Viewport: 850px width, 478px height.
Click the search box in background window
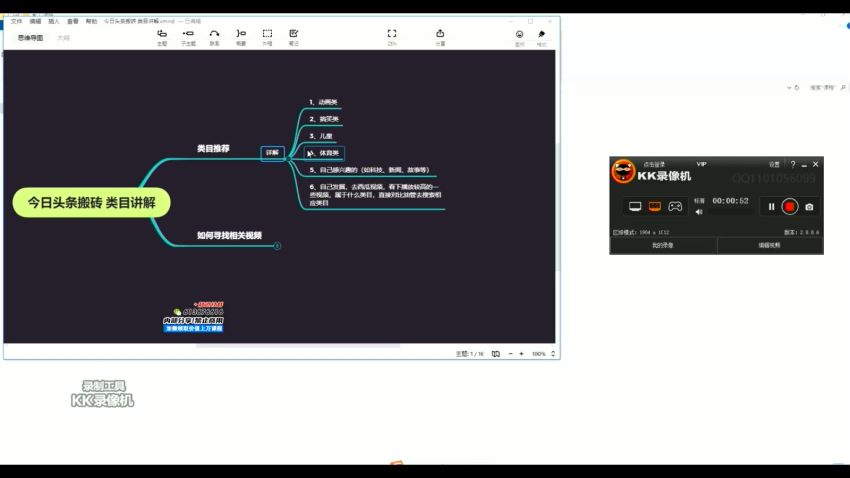click(827, 87)
